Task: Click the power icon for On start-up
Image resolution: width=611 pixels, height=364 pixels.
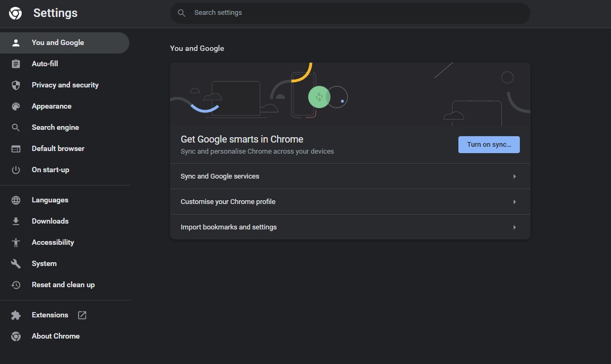Action: 15,170
